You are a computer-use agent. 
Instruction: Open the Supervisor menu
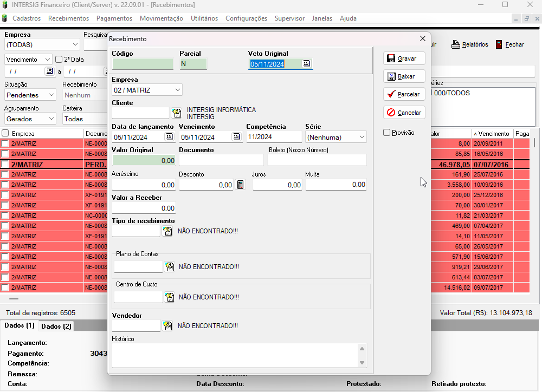[x=289, y=18]
